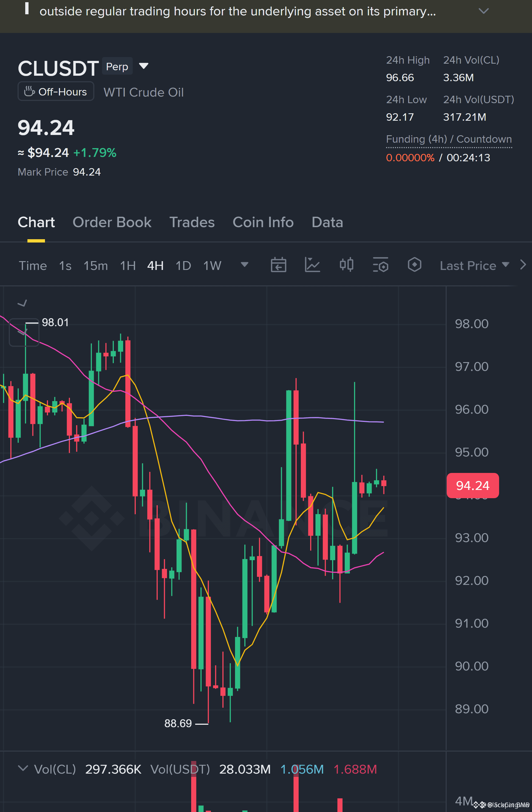The width and height of the screenshot is (532, 812).
Task: Open the calendar jump-to-date icon
Action: tap(278, 265)
